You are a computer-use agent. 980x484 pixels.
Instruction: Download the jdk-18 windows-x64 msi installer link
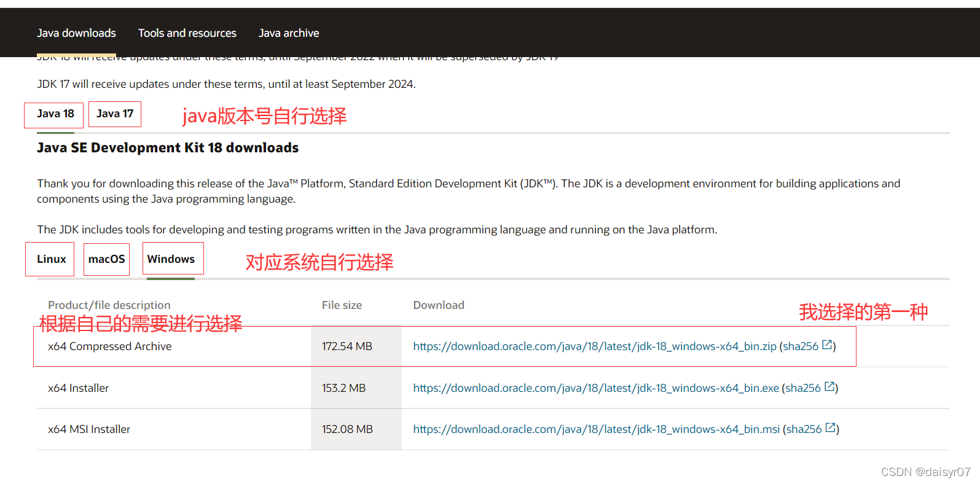pos(596,429)
